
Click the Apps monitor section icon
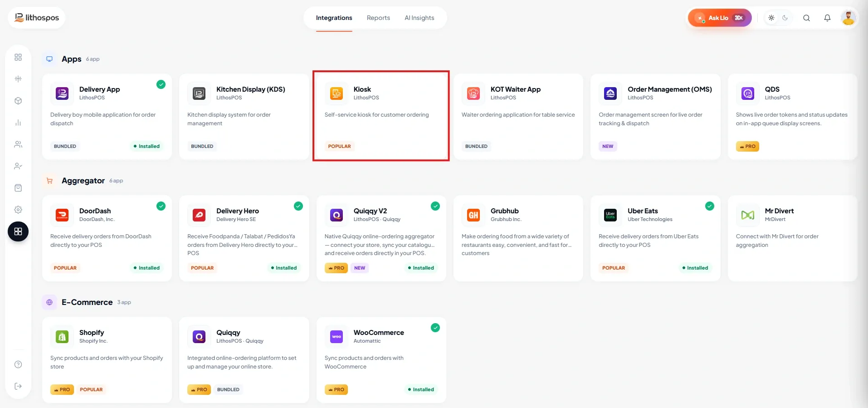point(49,59)
